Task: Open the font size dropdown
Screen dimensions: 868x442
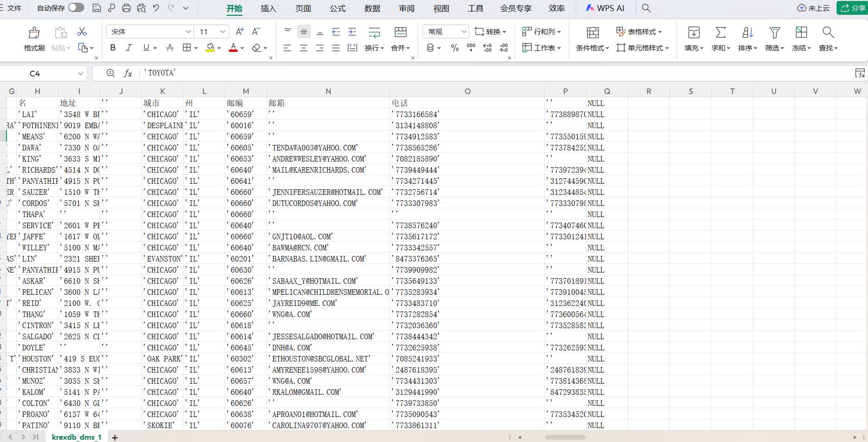Action: [x=223, y=31]
